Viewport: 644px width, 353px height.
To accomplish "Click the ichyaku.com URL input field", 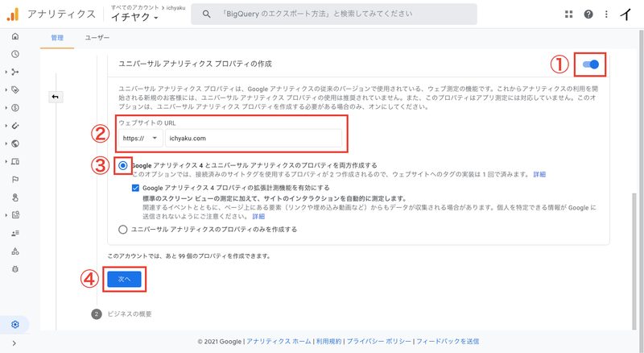I will tap(254, 139).
